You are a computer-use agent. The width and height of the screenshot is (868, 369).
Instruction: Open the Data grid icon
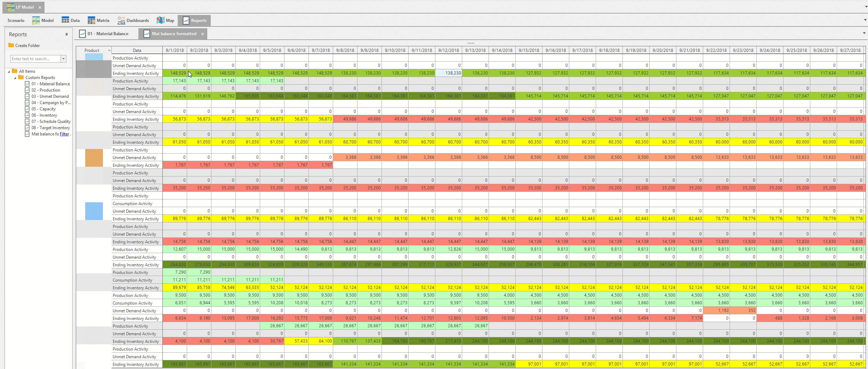(65, 20)
